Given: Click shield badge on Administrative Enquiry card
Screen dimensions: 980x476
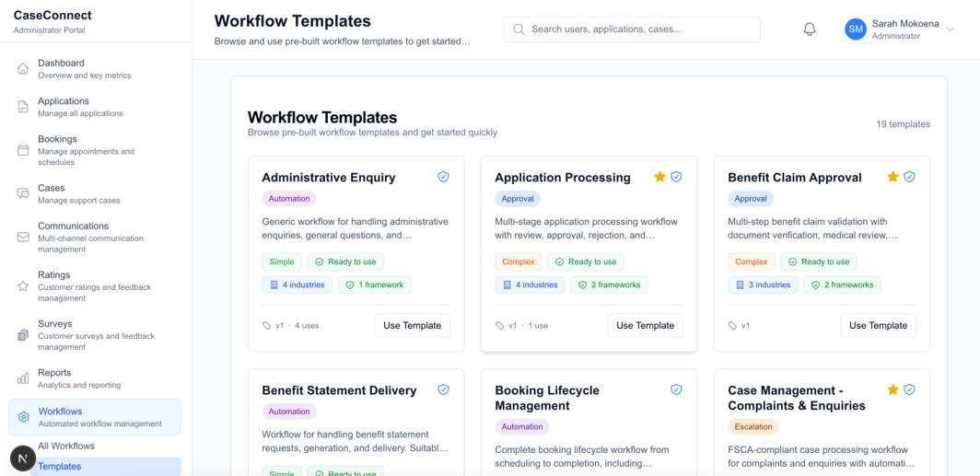Looking at the screenshot, I should pyautogui.click(x=443, y=177).
